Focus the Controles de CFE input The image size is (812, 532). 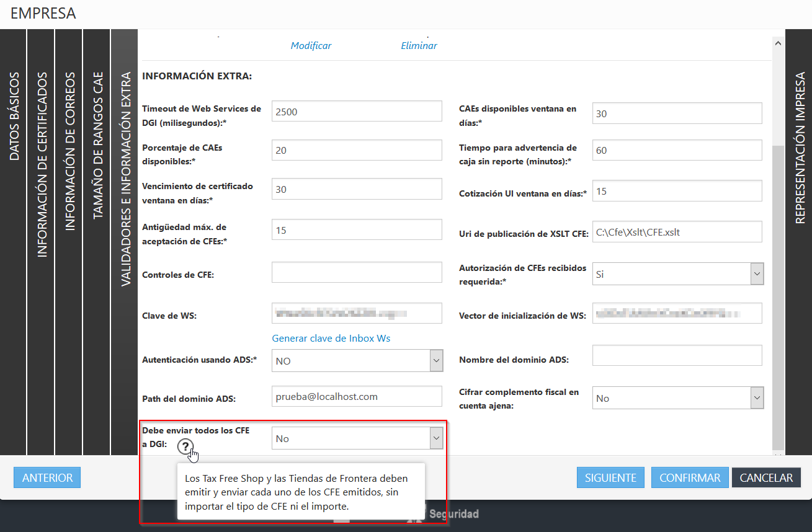[x=357, y=272]
